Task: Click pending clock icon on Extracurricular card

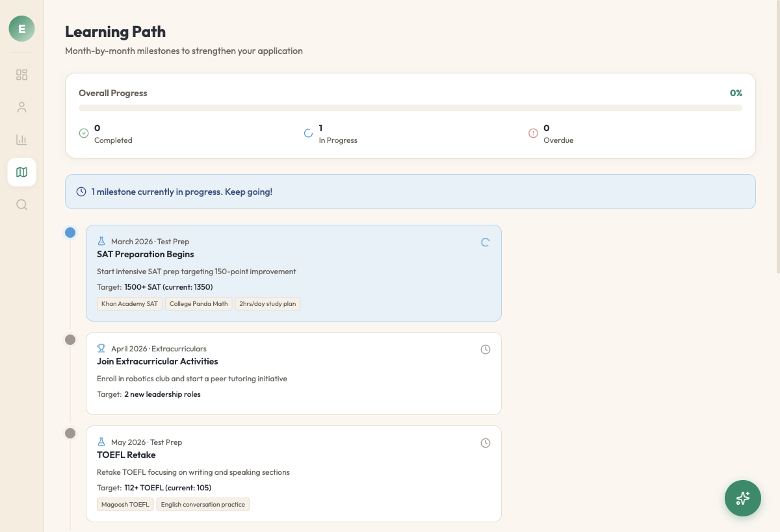Action: click(x=485, y=349)
